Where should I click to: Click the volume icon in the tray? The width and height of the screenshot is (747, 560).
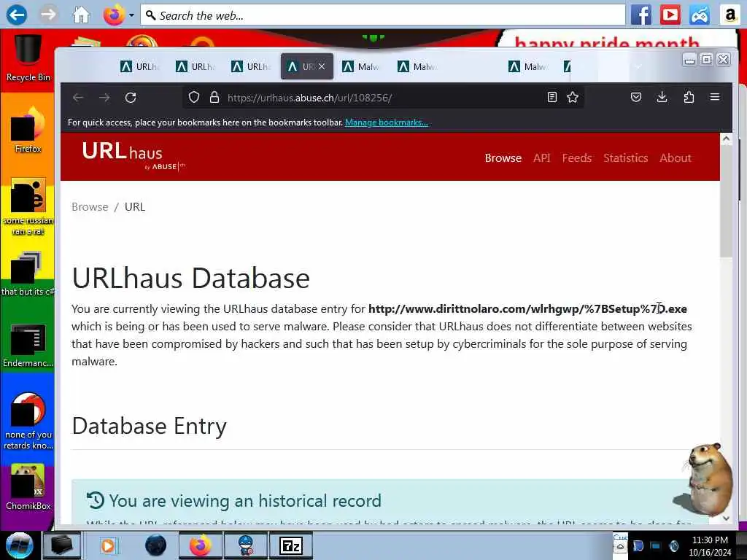tap(673, 546)
